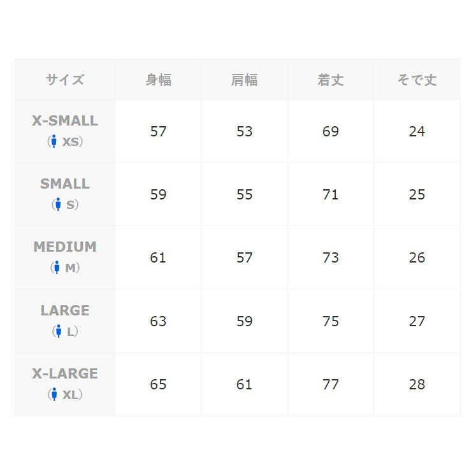Click the blue person icon beside M
The width and height of the screenshot is (476, 476).
(57, 268)
